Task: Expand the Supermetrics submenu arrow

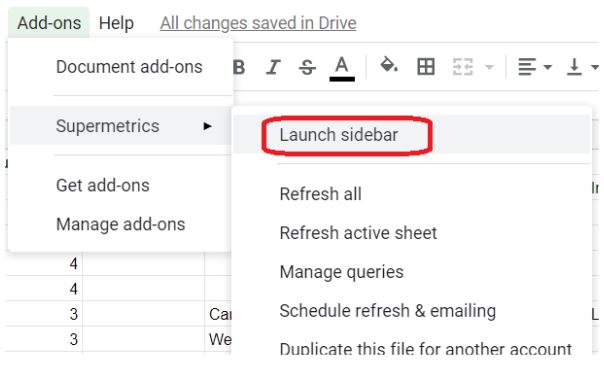Action: [x=207, y=126]
